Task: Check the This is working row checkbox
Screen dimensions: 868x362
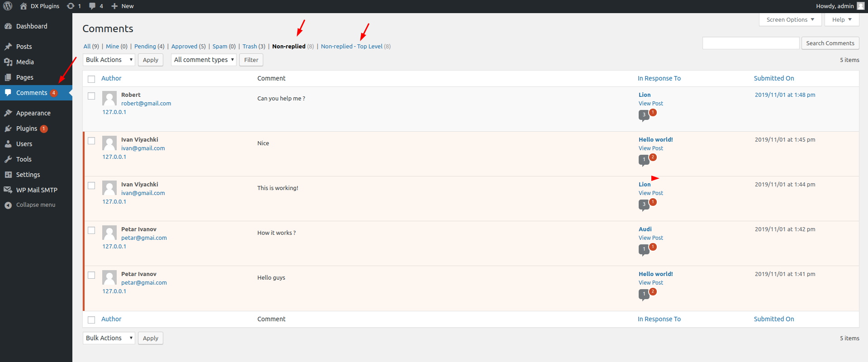Action: tap(91, 186)
